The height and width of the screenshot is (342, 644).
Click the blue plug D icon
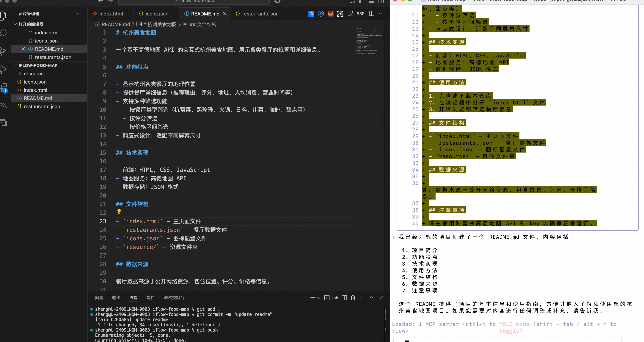321,14
